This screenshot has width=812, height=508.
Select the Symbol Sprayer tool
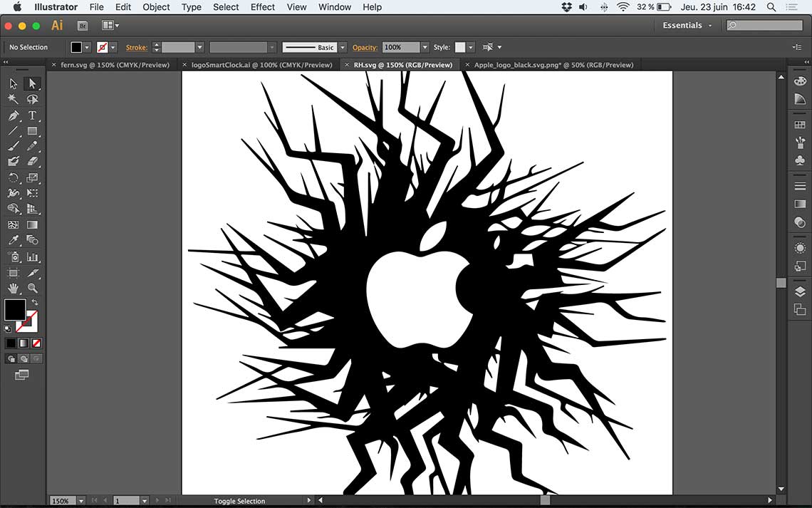click(14, 256)
